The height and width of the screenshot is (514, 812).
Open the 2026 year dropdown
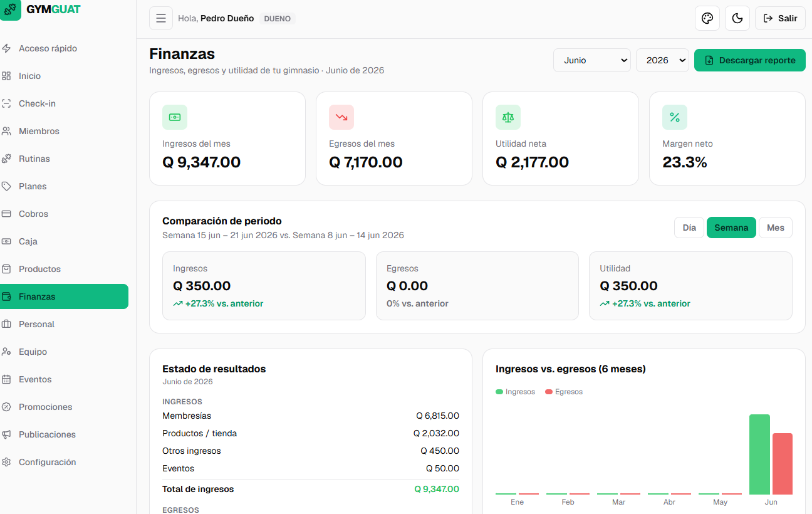tap(662, 60)
